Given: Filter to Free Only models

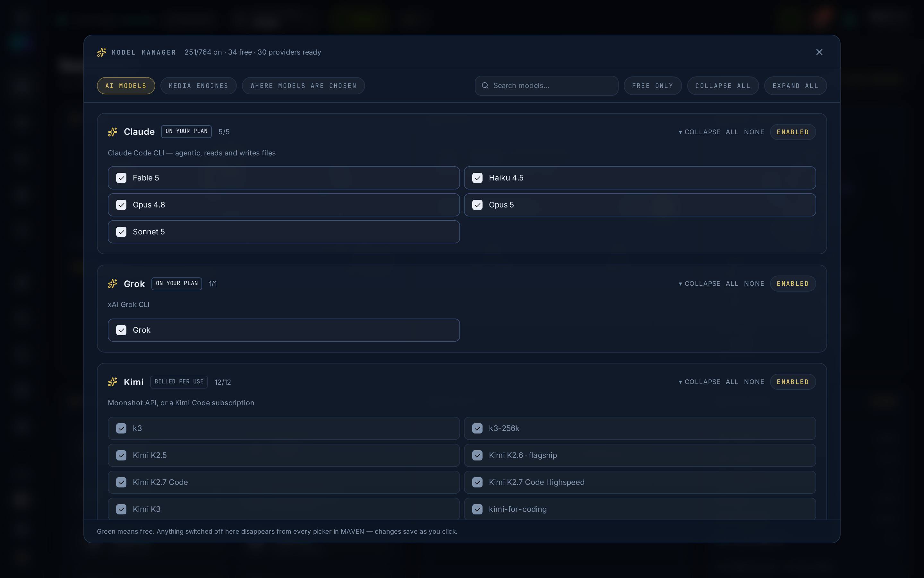Looking at the screenshot, I should [653, 86].
